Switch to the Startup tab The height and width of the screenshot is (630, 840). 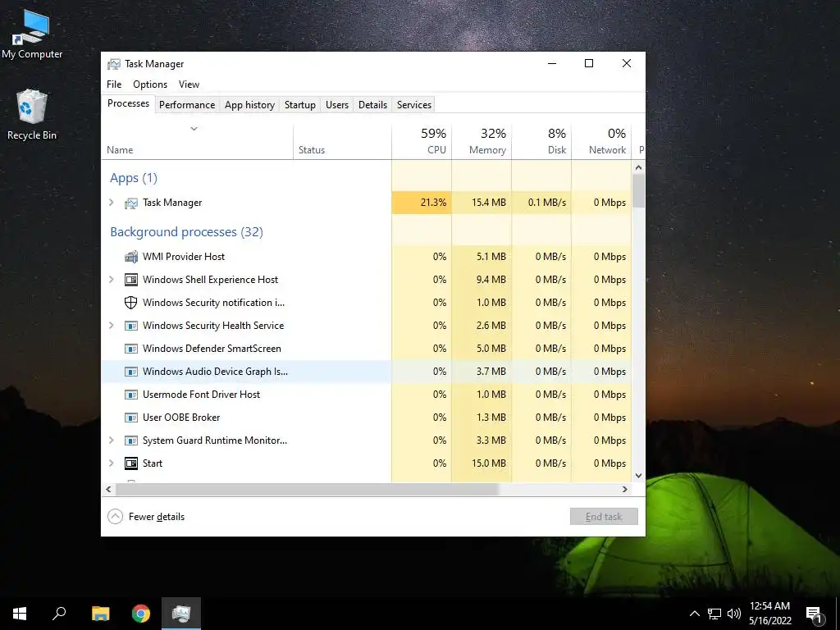[x=300, y=105]
